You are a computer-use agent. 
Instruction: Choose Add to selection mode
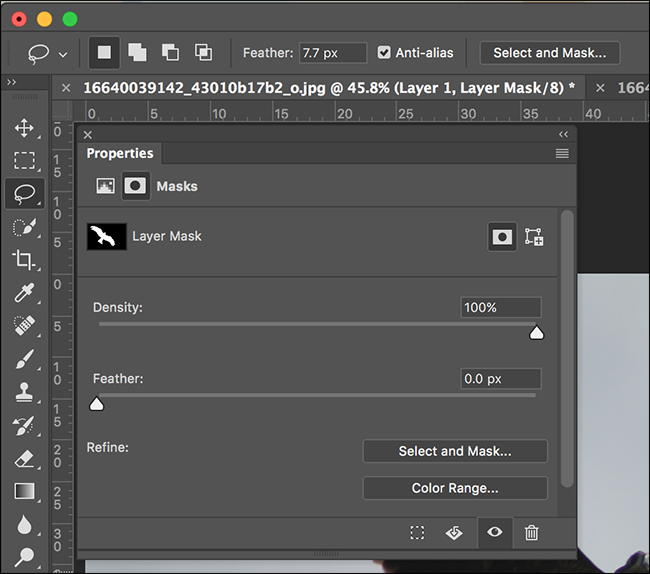pos(136,53)
